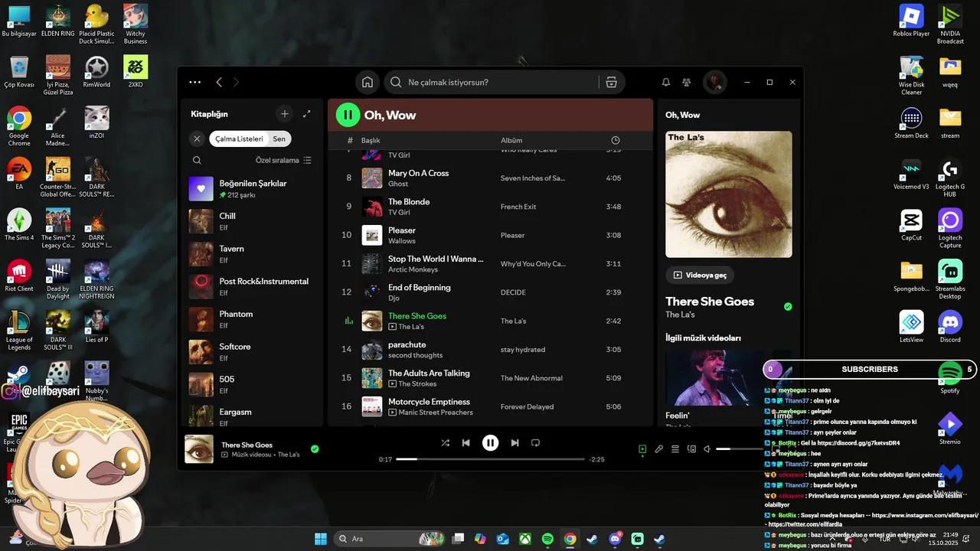Image resolution: width=980 pixels, height=551 pixels.
Task: Play the Feelin' related music video thumbnail
Action: pos(714,378)
